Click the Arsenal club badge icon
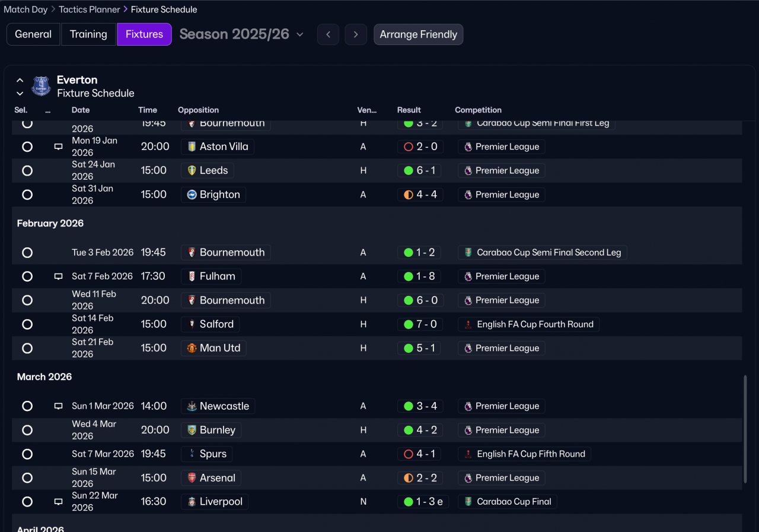The width and height of the screenshot is (759, 532). [x=192, y=478]
